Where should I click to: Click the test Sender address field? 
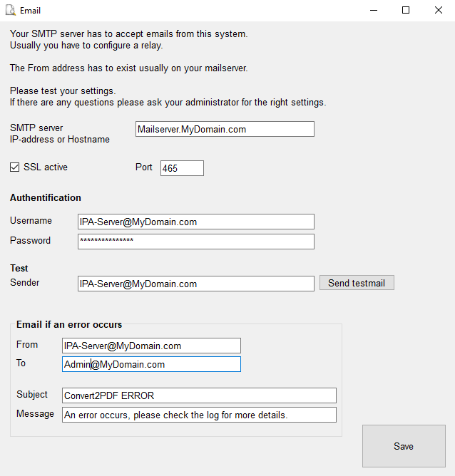click(195, 284)
